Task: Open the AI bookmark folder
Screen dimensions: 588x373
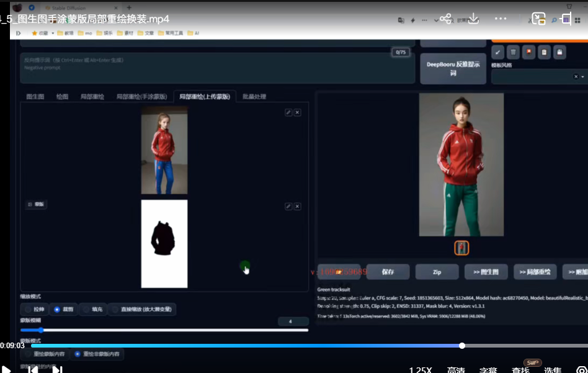Action: 193,33
